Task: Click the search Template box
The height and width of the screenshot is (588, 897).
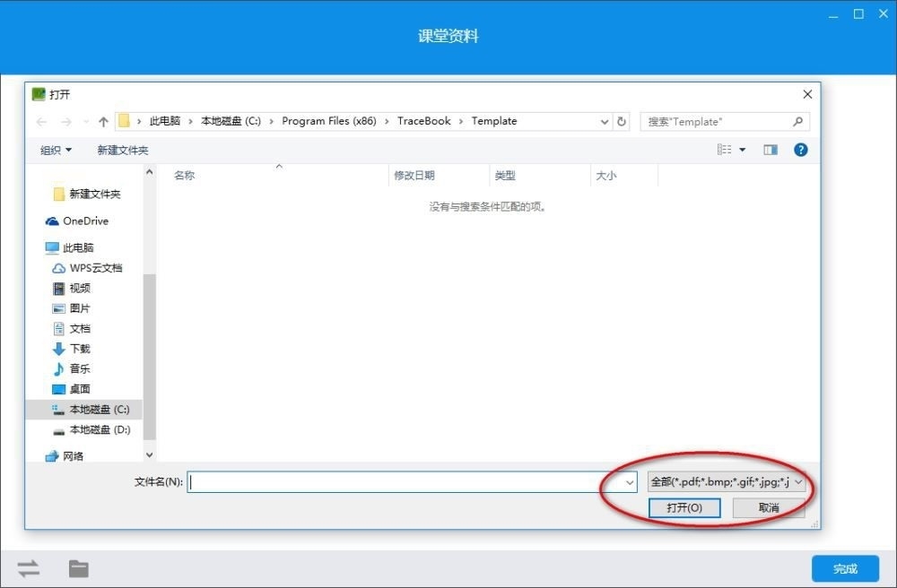Action: (725, 121)
